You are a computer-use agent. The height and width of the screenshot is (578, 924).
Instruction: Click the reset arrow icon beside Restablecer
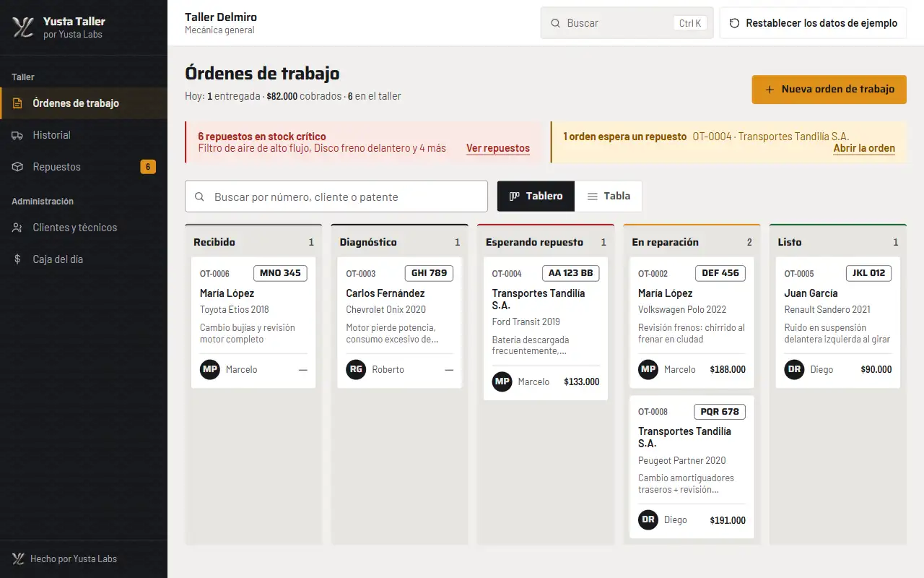[734, 23]
